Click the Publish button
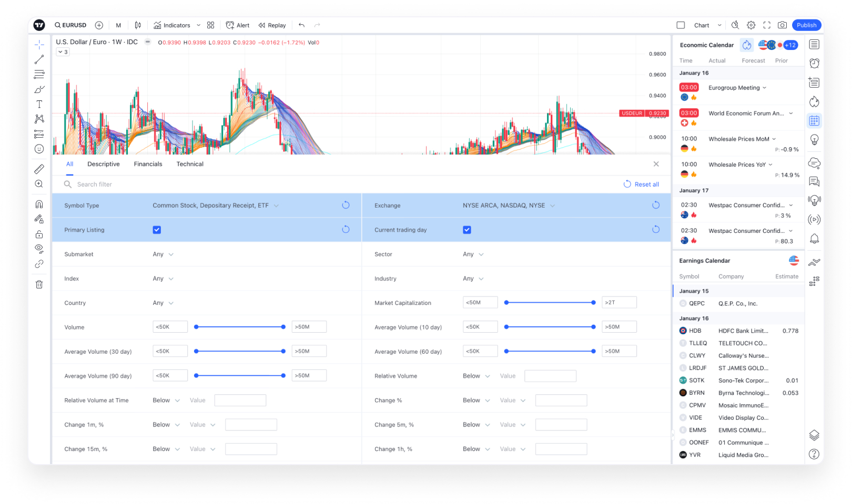 click(806, 25)
